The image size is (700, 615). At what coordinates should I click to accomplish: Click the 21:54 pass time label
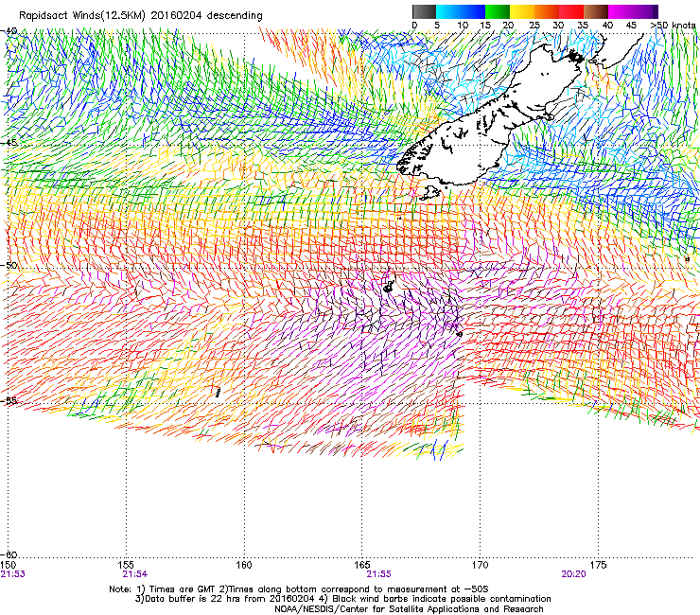pyautogui.click(x=135, y=574)
